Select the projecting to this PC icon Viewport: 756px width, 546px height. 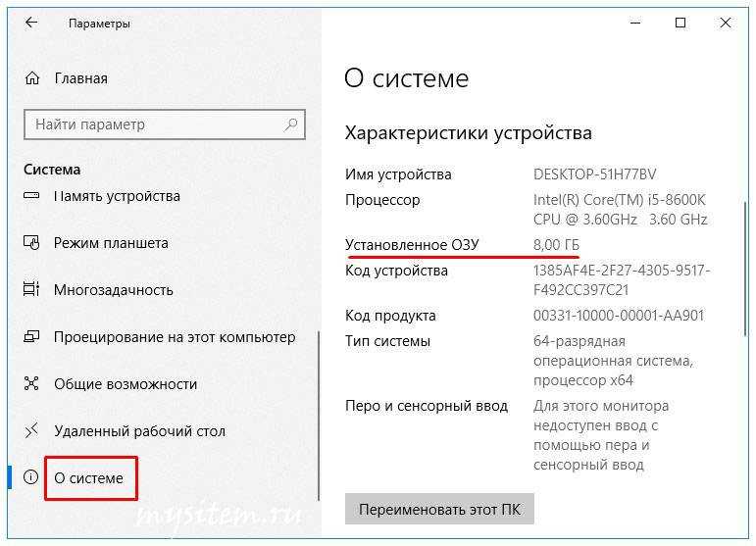[x=31, y=336]
